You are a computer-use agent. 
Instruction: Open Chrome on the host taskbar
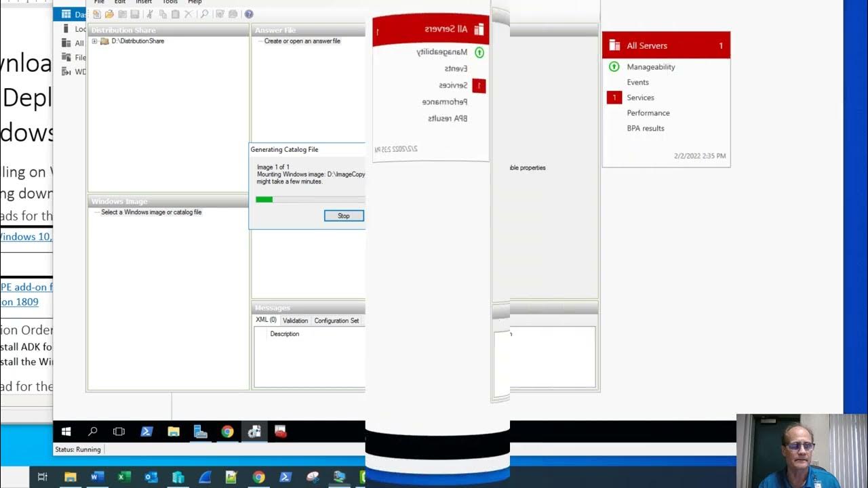point(258,477)
